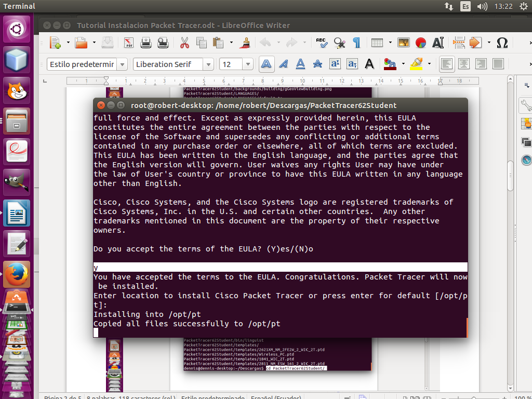Open the sidebar Navigator compass panel
The width and height of the screenshot is (532, 399).
point(527,159)
